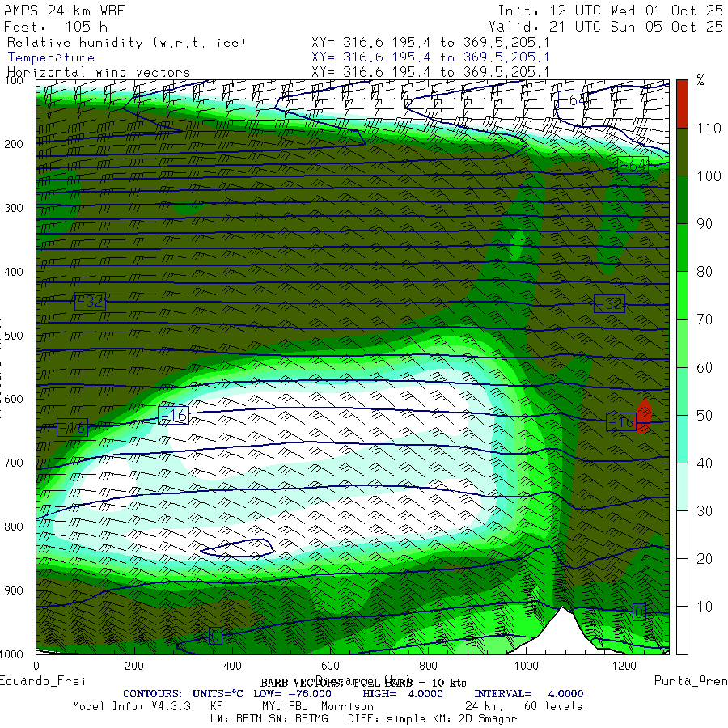Select the color bar segment between 80 and 90
This screenshot has height=728, width=728.
(x=682, y=248)
